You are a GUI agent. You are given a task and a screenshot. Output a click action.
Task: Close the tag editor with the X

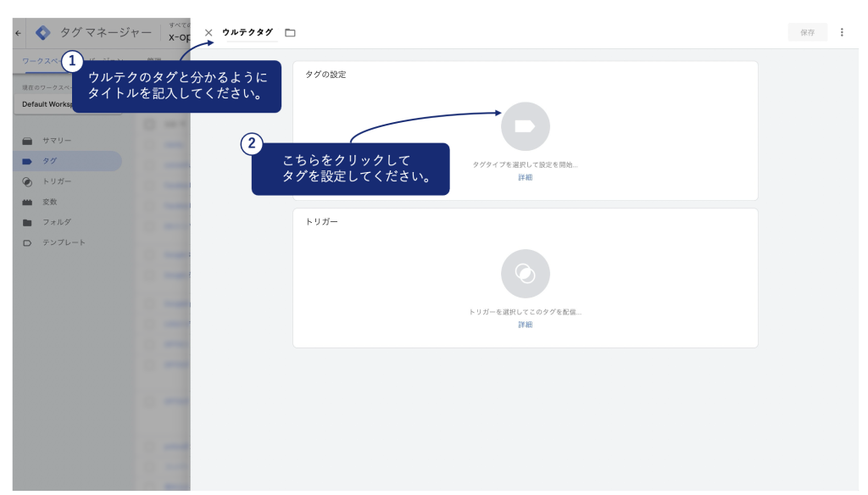pos(209,32)
